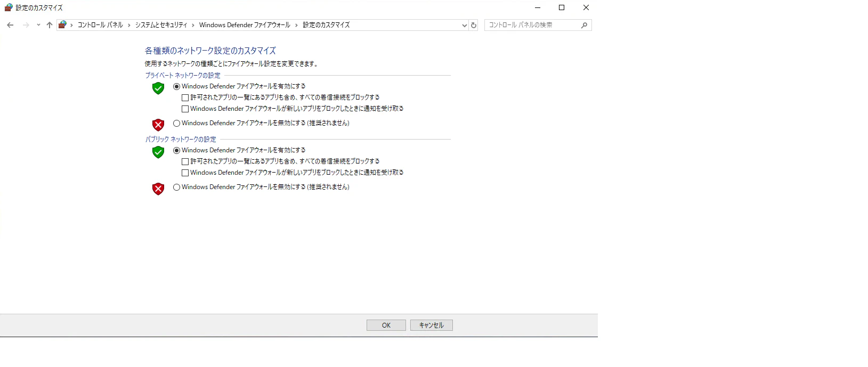Click the 各種類のネットワーク設定のカスタマイズ title
The height and width of the screenshot is (367, 868).
(210, 51)
